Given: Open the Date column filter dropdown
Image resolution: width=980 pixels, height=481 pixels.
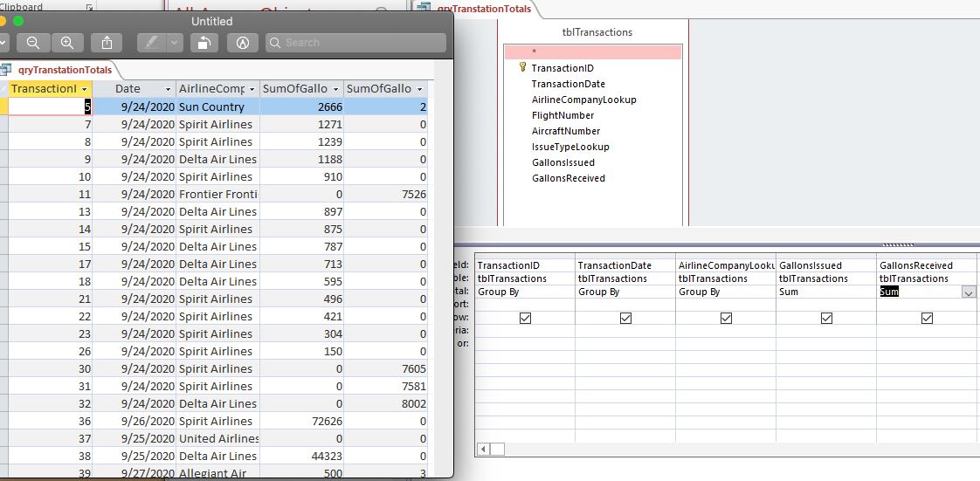Looking at the screenshot, I should coord(168,89).
